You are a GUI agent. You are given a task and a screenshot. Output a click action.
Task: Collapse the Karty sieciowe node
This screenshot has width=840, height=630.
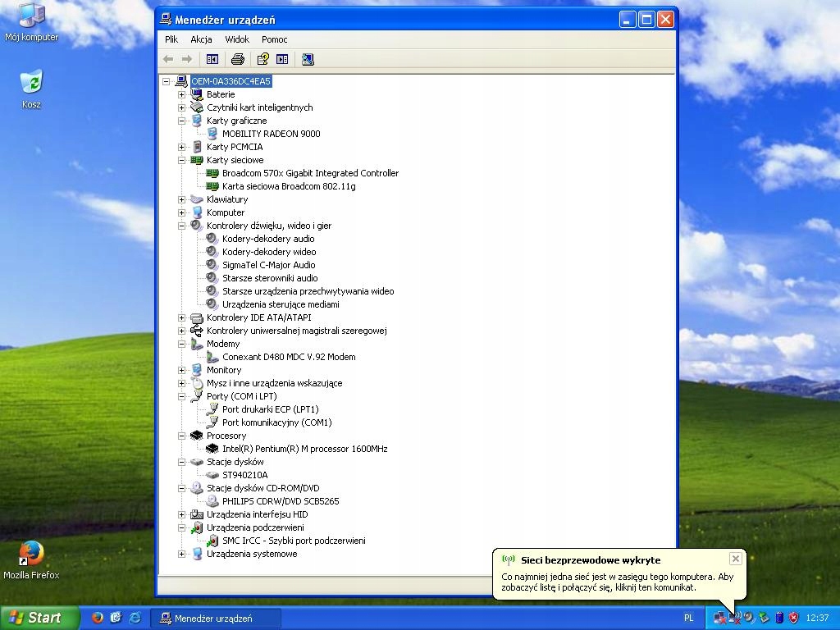tap(181, 160)
